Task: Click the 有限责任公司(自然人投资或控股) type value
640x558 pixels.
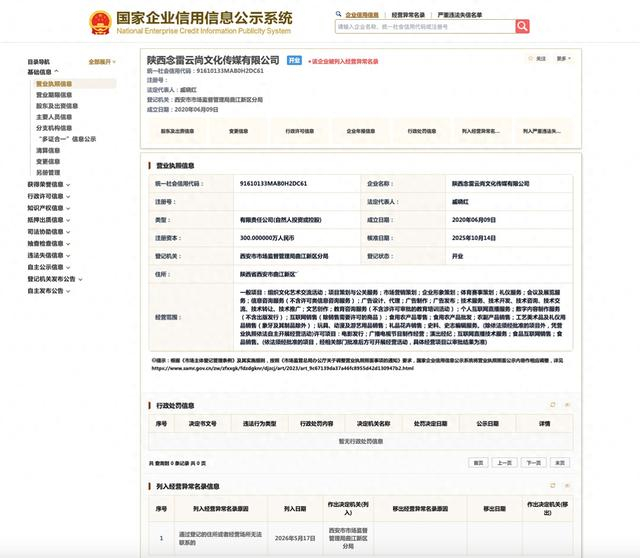Action: [x=280, y=220]
